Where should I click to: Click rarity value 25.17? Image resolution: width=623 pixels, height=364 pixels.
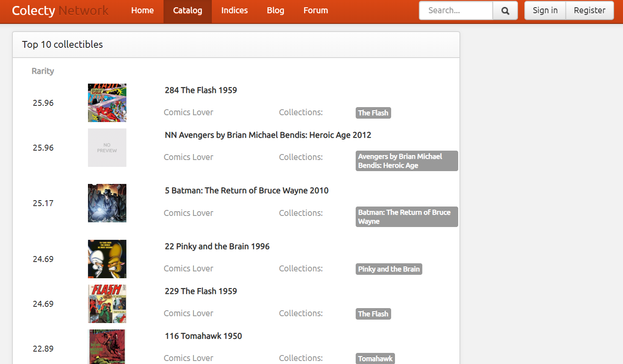tap(43, 203)
